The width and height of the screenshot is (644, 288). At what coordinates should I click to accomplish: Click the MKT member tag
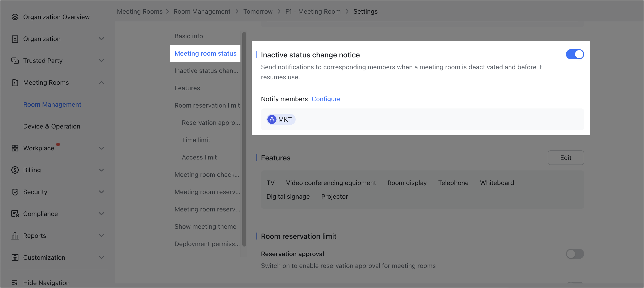click(x=281, y=119)
